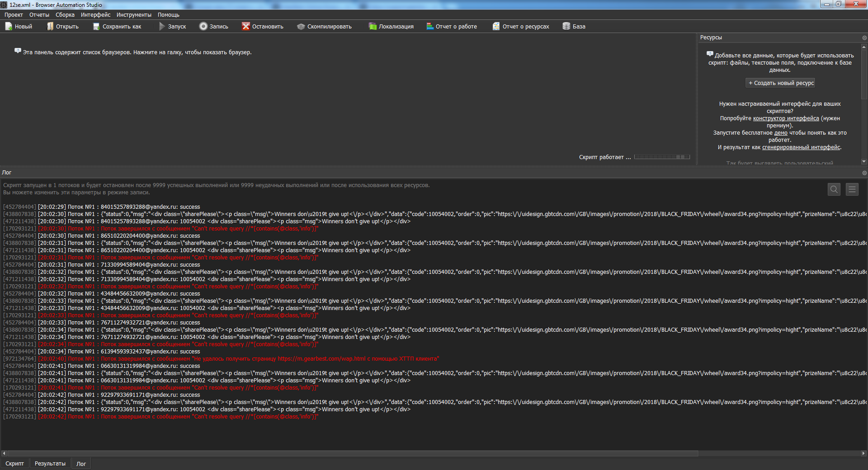868x470 pixels.
Task: Click the red error line about m.gearbest.com/wap.html
Action: click(221, 359)
